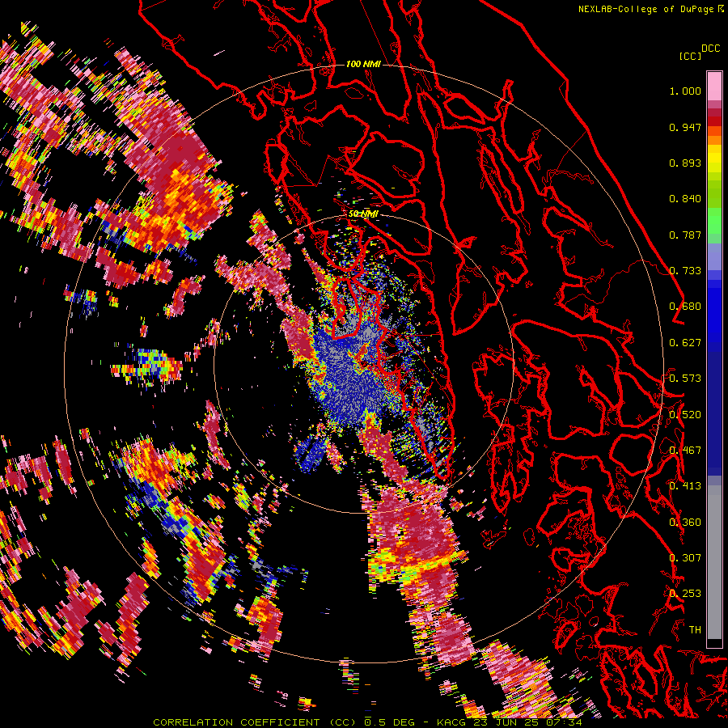Select the [CC] unit label
728x728 pixels.
pyautogui.click(x=690, y=56)
